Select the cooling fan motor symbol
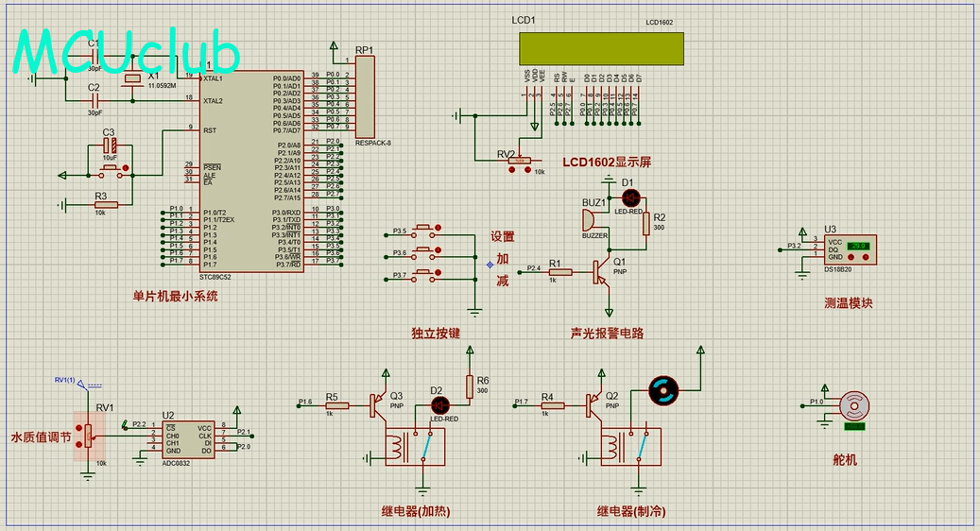 click(662, 388)
